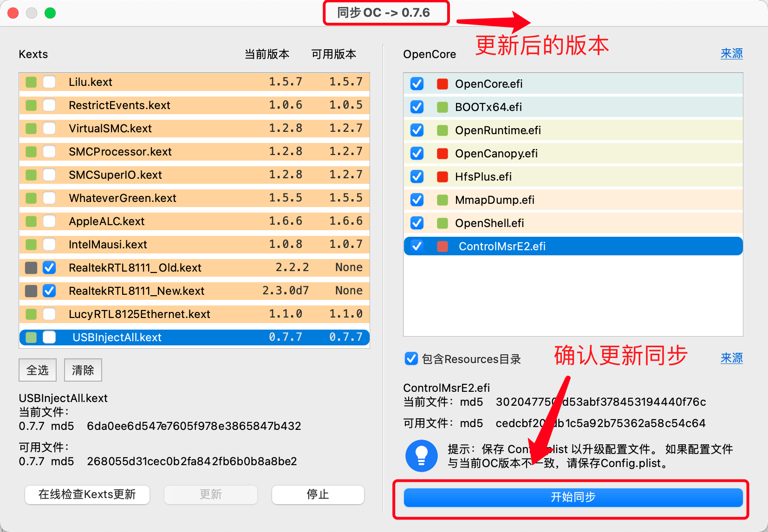Click the status square for AppleALC.kext
This screenshot has height=532, width=768.
[x=31, y=221]
